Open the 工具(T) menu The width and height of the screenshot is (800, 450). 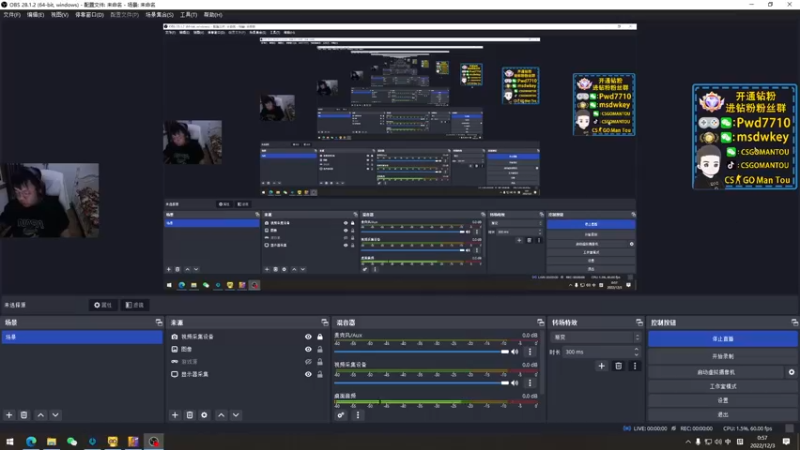tap(188, 15)
